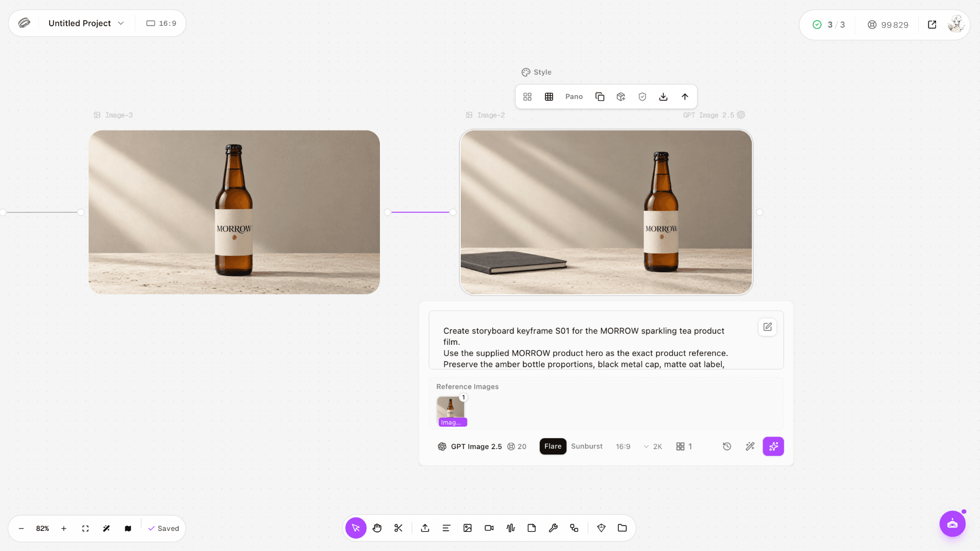Screen dimensions: 980x551
Task: Select the scissors cut tool
Action: tap(398, 528)
